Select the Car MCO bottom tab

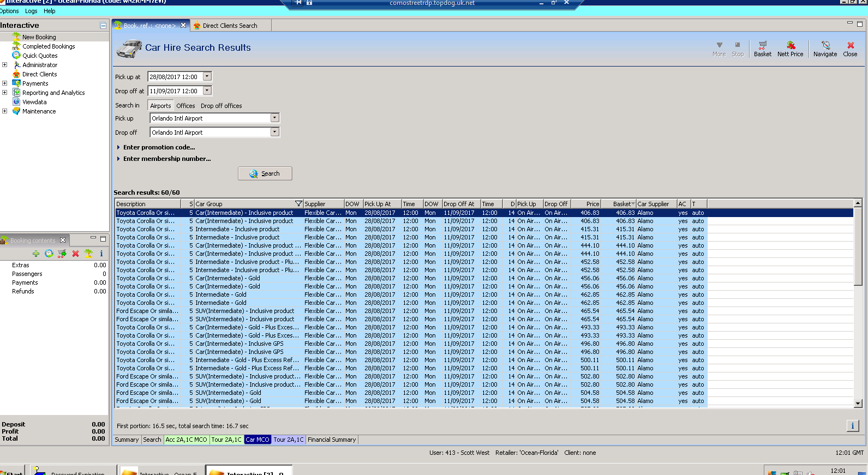point(258,440)
